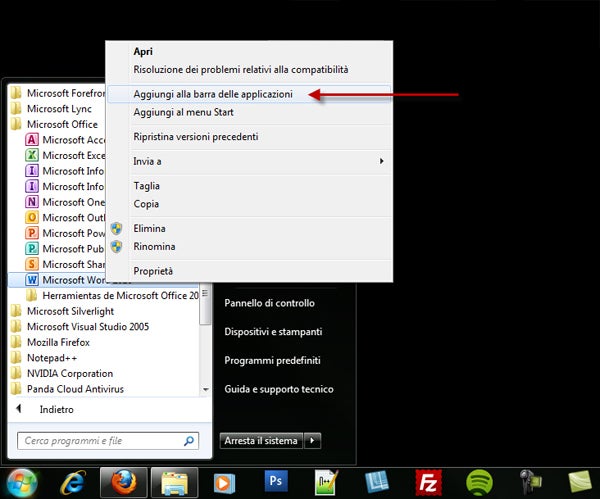Expand the NVIDIA Corporation folder
This screenshot has width=600, height=499.
(x=68, y=373)
